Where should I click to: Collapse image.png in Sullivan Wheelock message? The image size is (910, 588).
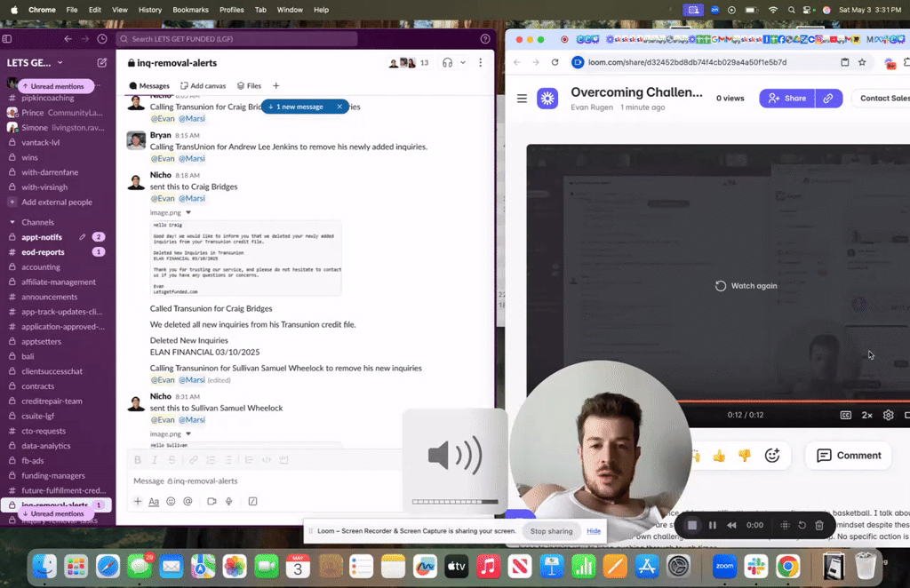[188, 434]
